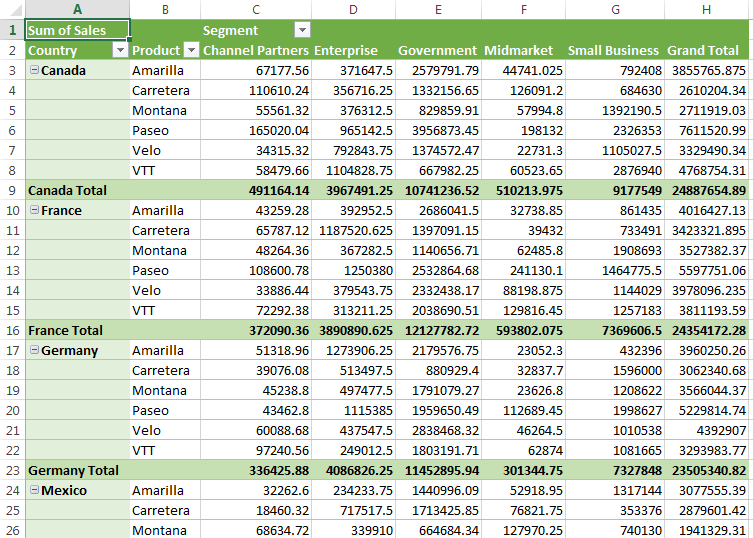Screen dimensions: 753x538
Task: Collapse the Germany group
Action: [x=35, y=350]
